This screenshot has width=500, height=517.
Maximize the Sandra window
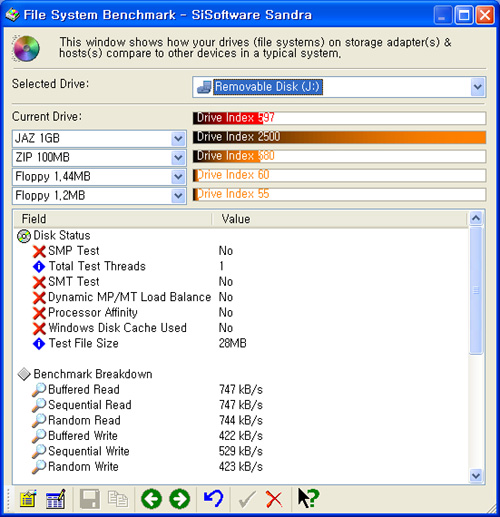[464, 15]
